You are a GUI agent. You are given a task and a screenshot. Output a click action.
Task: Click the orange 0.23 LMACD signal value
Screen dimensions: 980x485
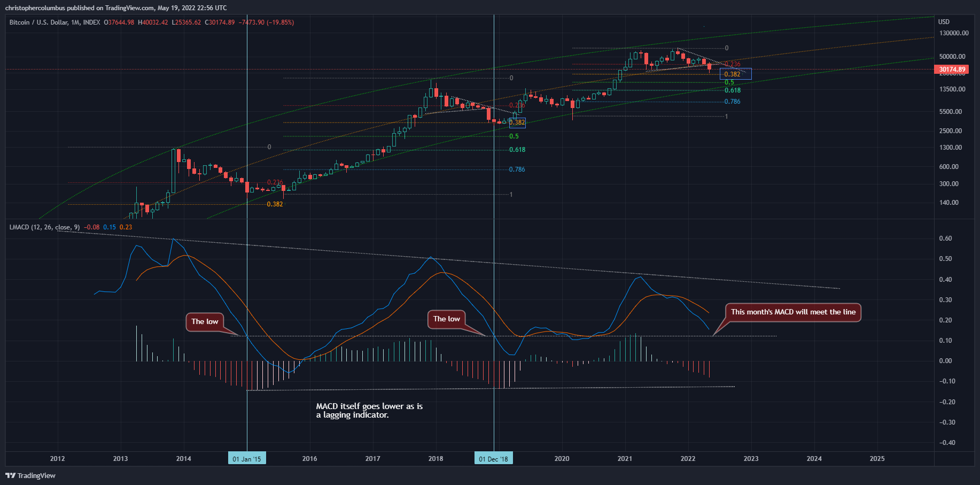(x=126, y=227)
